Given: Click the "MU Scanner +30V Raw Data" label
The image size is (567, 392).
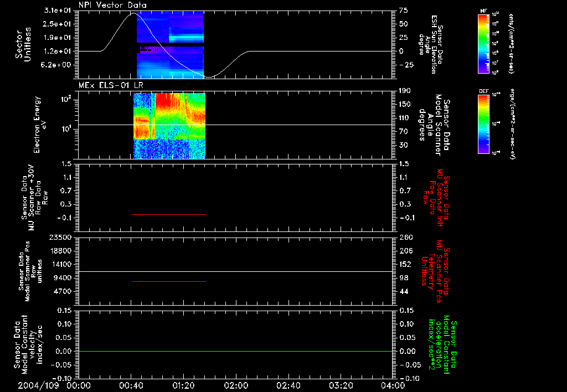Looking at the screenshot, I should pos(35,198).
